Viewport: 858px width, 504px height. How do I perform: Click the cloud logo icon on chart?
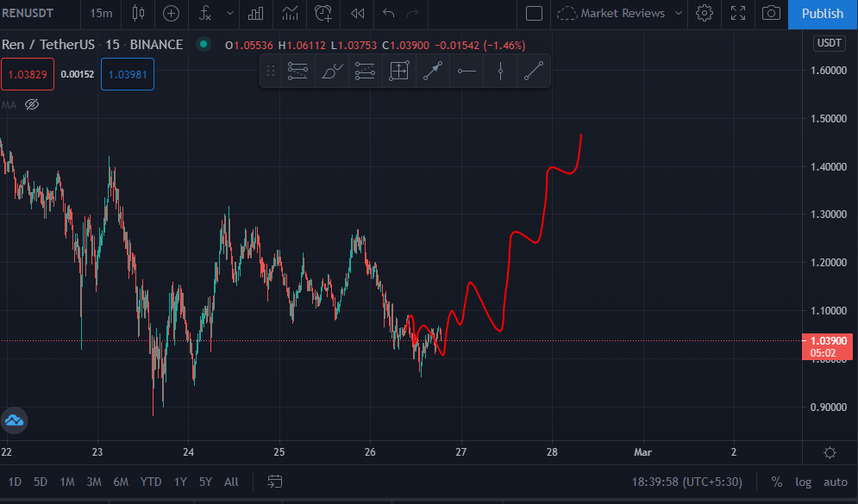(x=14, y=420)
